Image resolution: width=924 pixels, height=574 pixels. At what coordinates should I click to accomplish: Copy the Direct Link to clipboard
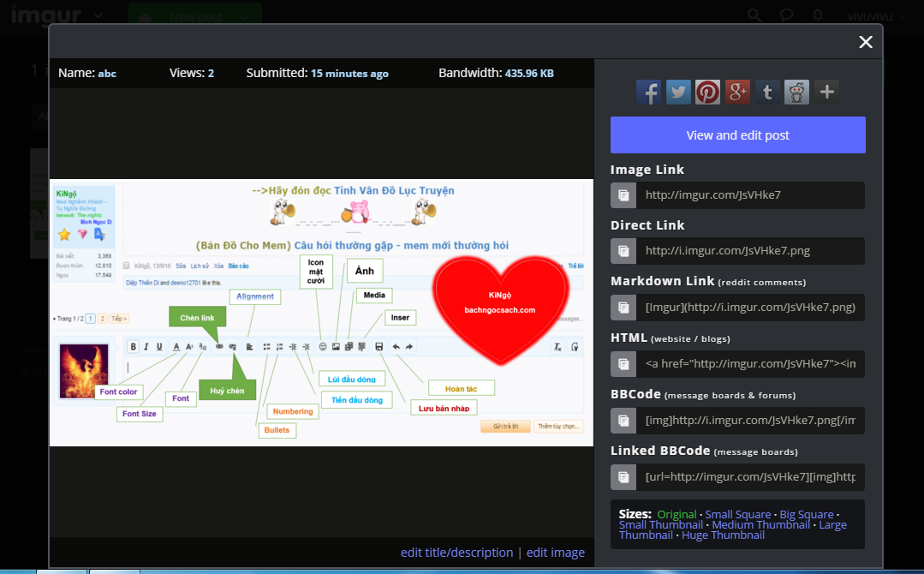[x=623, y=251]
